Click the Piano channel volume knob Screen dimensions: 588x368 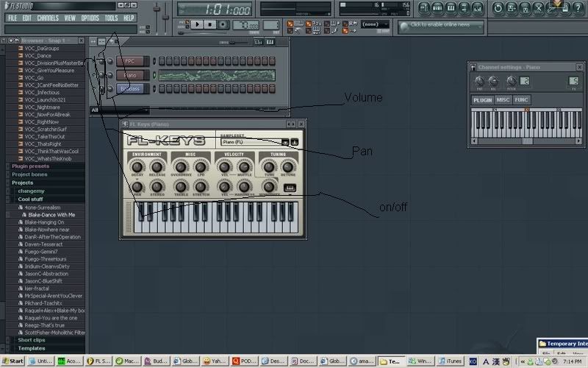coord(110,75)
